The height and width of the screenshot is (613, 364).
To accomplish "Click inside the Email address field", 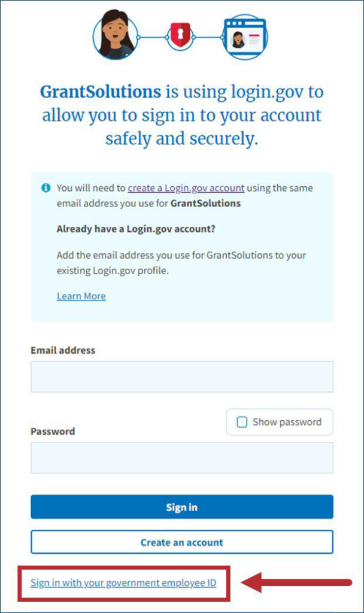I will coord(181,376).
